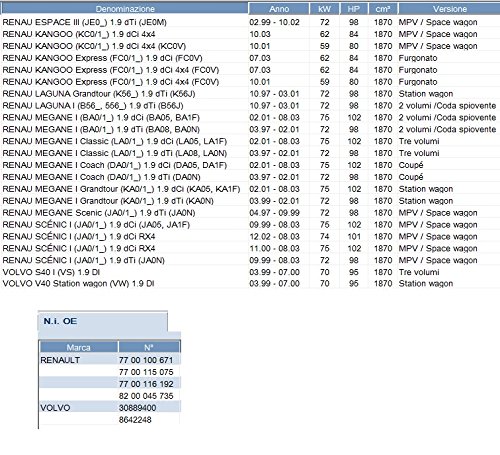This screenshot has width=500, height=455.
Task: Select RENAU LAGUNA I (B56_, 556_) row
Action: pyautogui.click(x=250, y=106)
